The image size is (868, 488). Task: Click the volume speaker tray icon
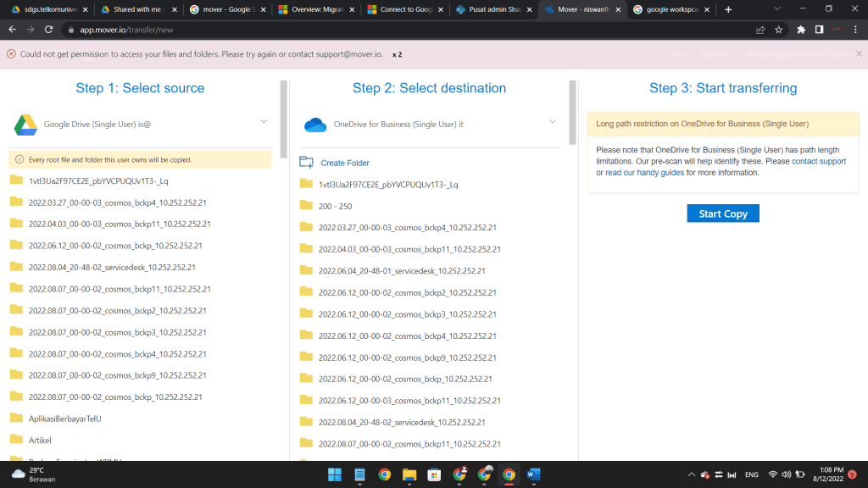click(786, 474)
